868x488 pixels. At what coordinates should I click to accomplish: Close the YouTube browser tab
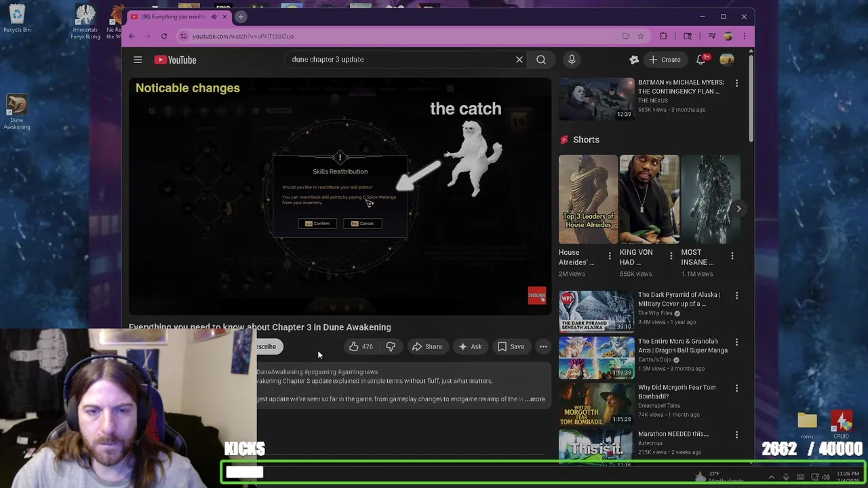(x=224, y=16)
